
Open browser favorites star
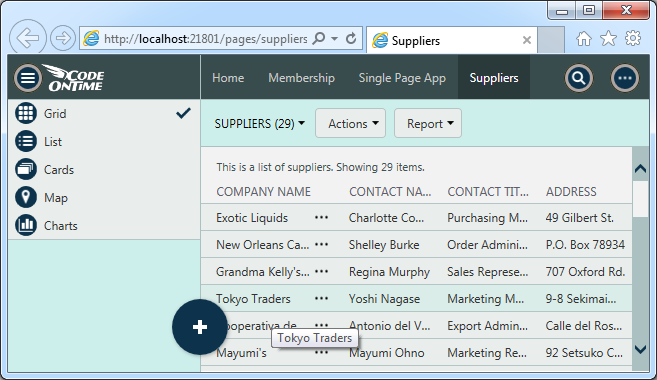pyautogui.click(x=608, y=39)
